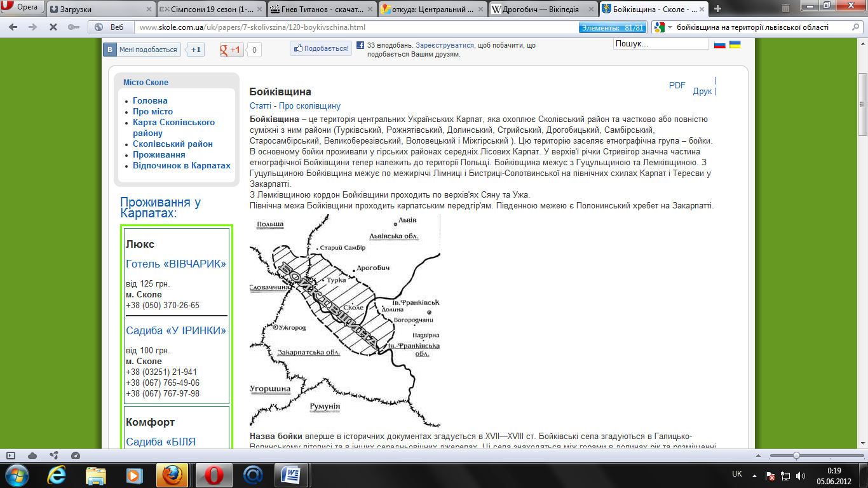Launch Internet Explorer from taskbar
The image size is (868, 488).
coord(56,475)
